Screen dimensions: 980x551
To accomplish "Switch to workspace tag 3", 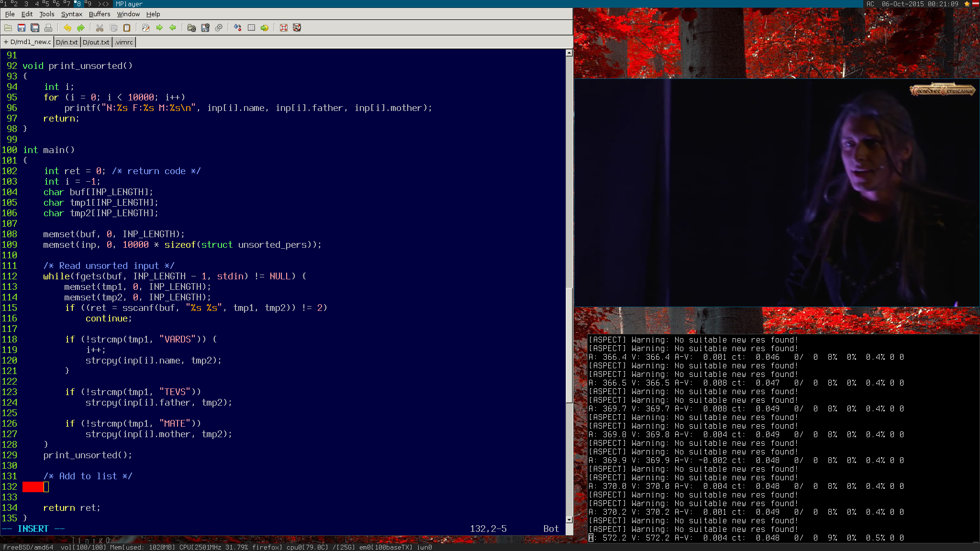I will tap(26, 4).
